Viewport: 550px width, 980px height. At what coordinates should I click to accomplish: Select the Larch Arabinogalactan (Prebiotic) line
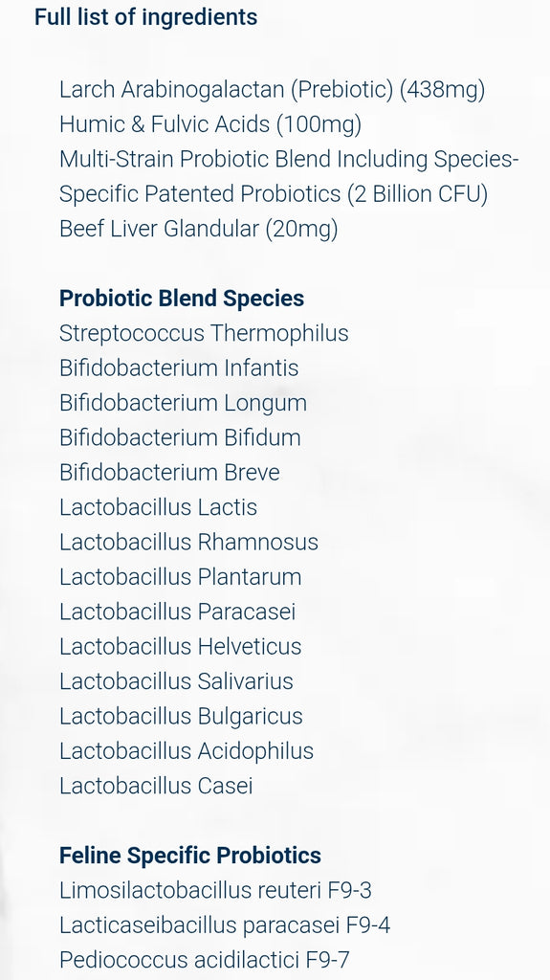tap(272, 90)
